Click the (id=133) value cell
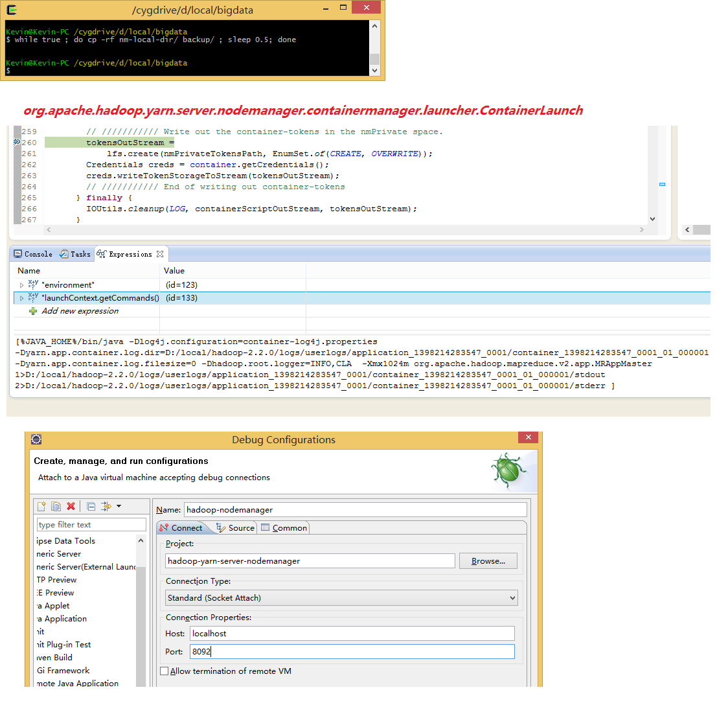Image resolution: width=728 pixels, height=705 pixels. pos(181,297)
